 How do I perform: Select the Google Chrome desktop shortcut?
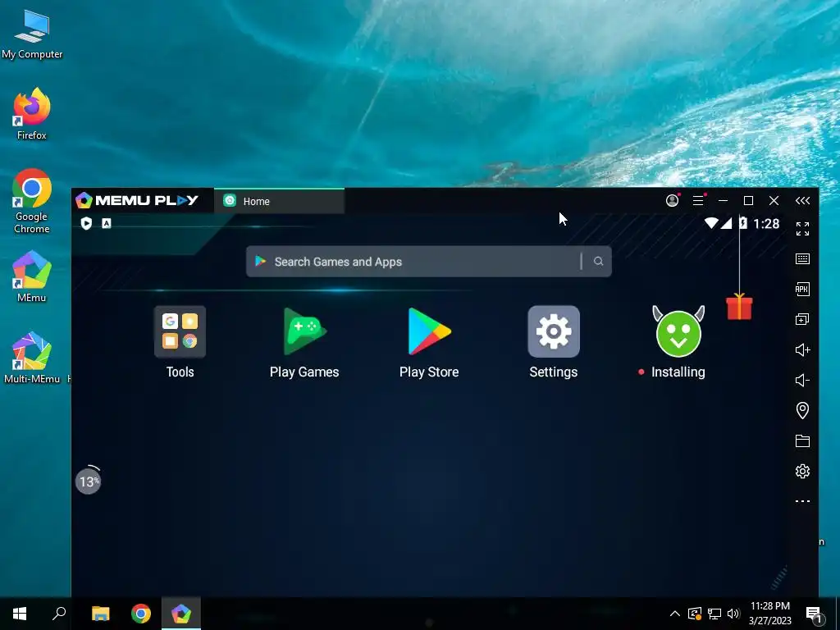click(32, 202)
